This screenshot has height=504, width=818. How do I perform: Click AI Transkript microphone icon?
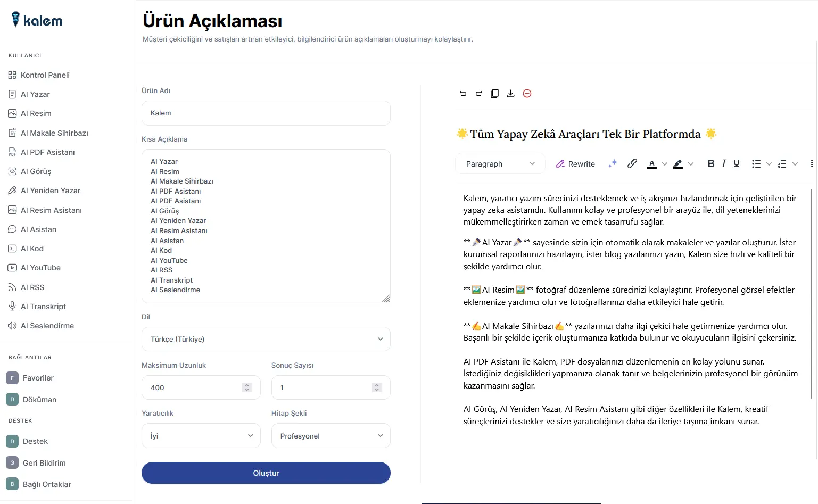point(12,306)
